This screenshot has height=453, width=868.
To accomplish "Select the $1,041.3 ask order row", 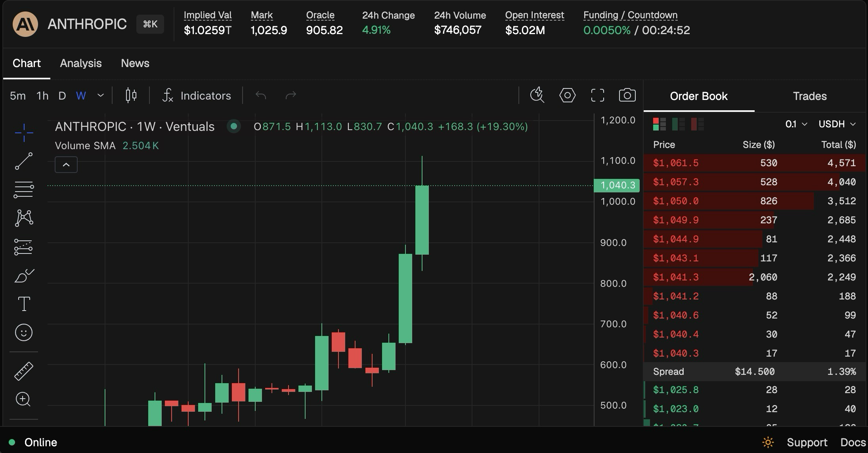I will click(754, 277).
